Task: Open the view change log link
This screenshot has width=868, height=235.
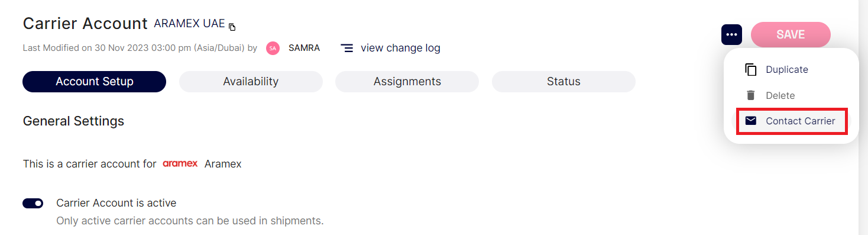Action: pos(400,48)
